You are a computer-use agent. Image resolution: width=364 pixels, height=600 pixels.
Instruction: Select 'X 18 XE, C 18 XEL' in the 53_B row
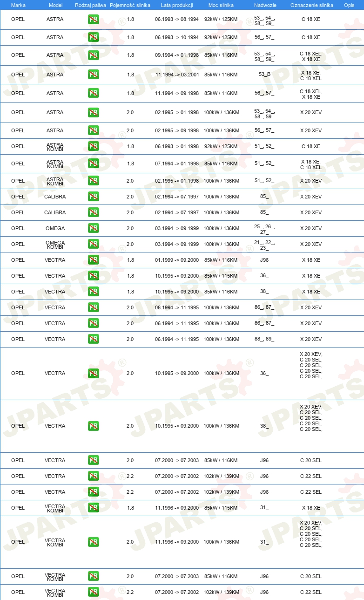pyautogui.click(x=311, y=75)
